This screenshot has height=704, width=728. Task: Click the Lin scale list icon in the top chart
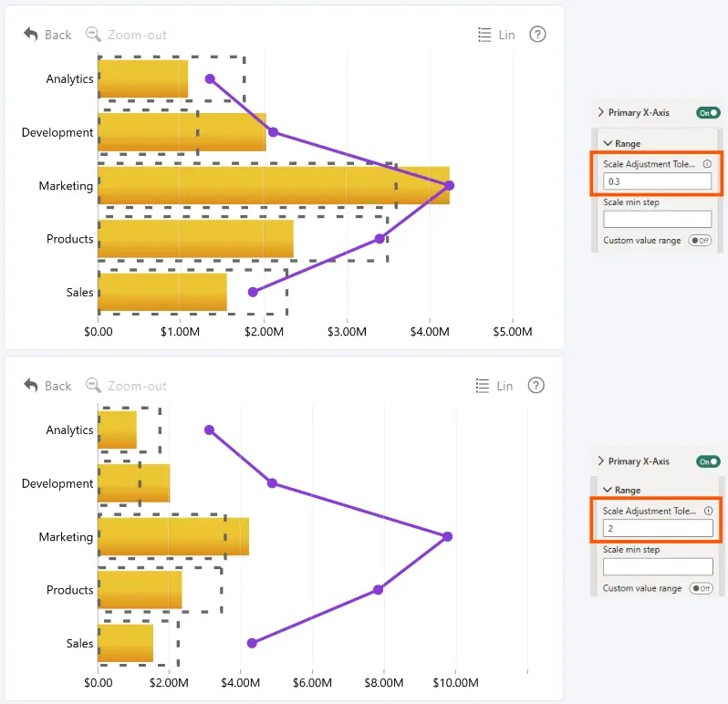pos(484,35)
